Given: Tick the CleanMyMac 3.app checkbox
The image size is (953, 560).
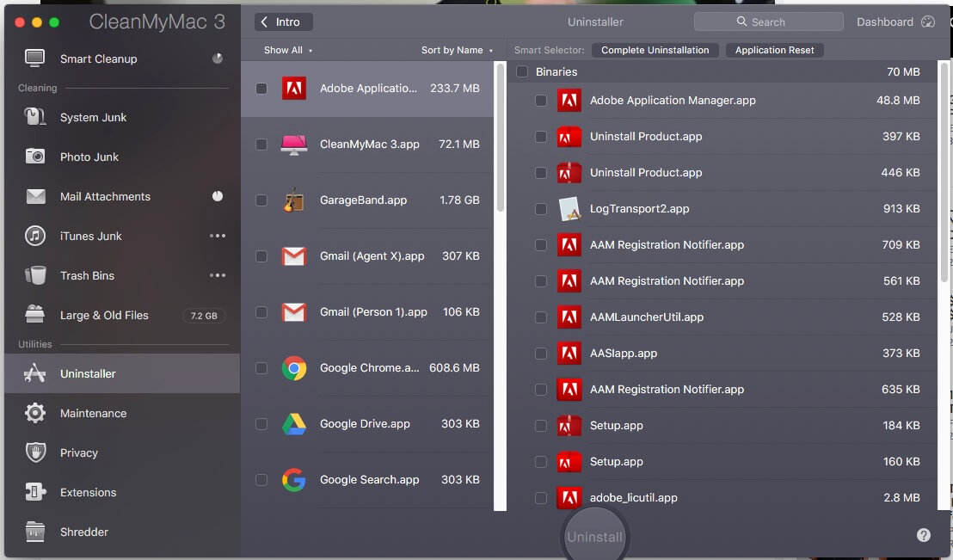Looking at the screenshot, I should (261, 145).
